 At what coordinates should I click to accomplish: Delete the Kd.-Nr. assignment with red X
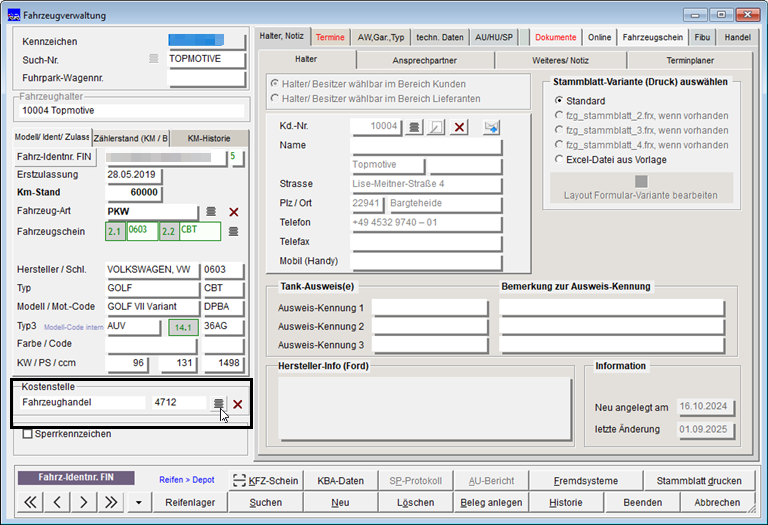tap(459, 127)
